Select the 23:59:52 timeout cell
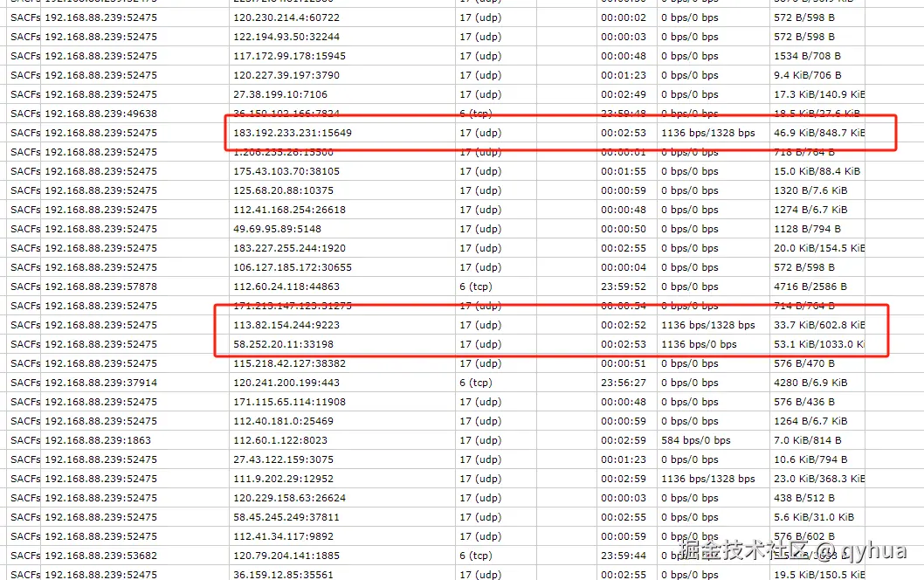The height and width of the screenshot is (580, 924). coord(624,287)
